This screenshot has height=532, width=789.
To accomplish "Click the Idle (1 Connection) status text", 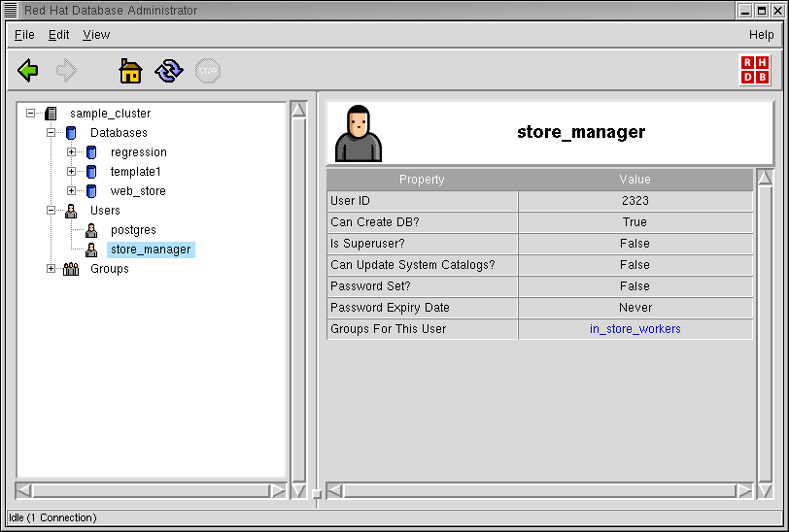I will (x=52, y=517).
